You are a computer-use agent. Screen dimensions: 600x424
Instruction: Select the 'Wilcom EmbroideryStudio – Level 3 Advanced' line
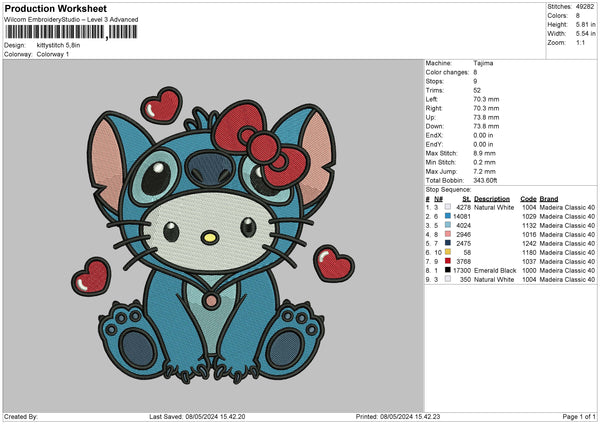coord(71,20)
